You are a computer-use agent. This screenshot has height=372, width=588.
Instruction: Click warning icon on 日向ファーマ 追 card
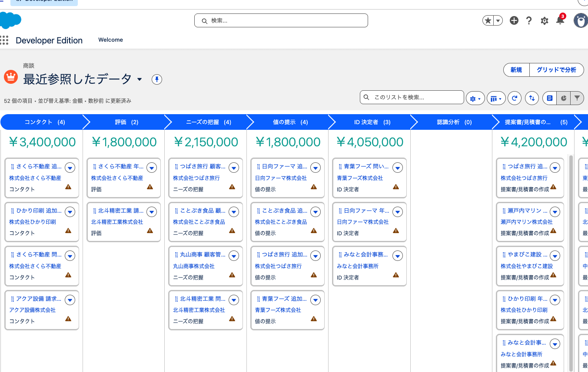click(314, 187)
